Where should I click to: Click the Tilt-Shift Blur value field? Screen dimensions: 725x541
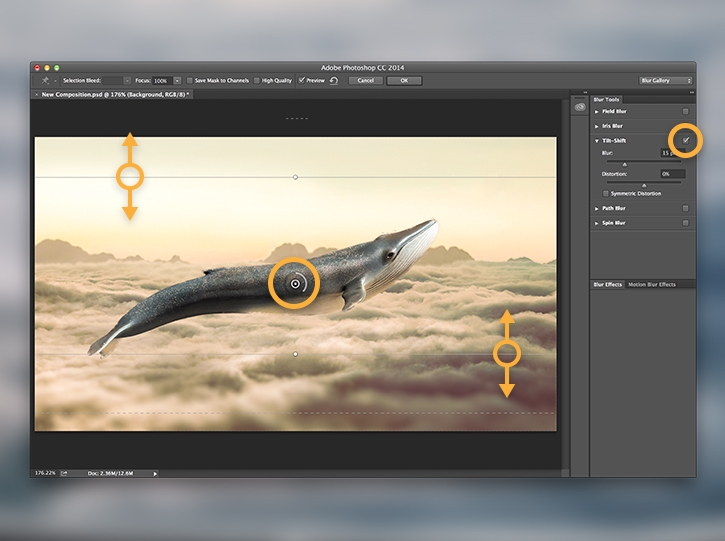click(673, 153)
